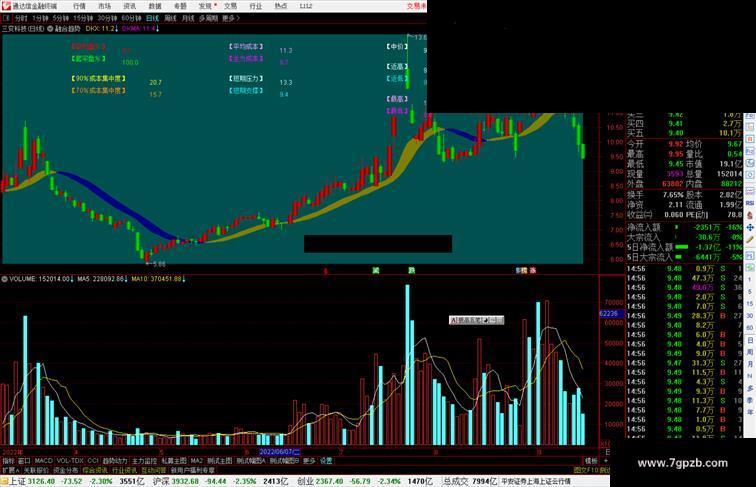The width and height of the screenshot is (756, 487).
Task: Open the 资金分布 tab
Action: tap(66, 470)
